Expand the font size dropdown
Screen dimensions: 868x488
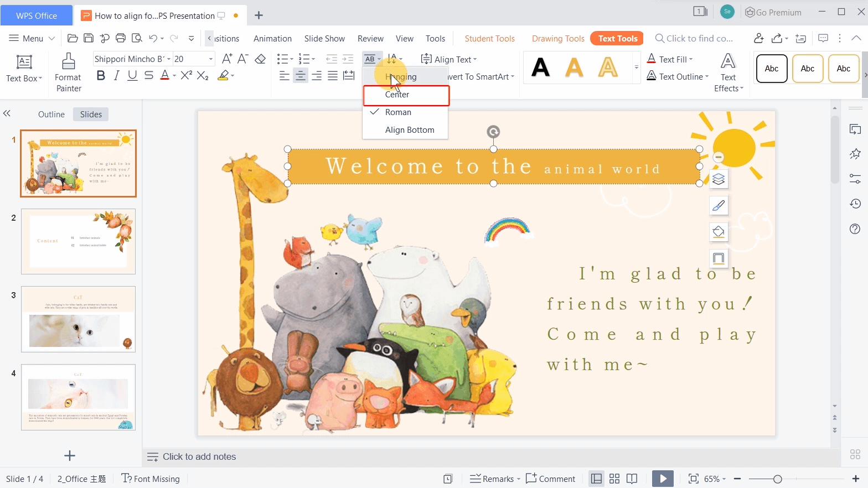point(211,59)
